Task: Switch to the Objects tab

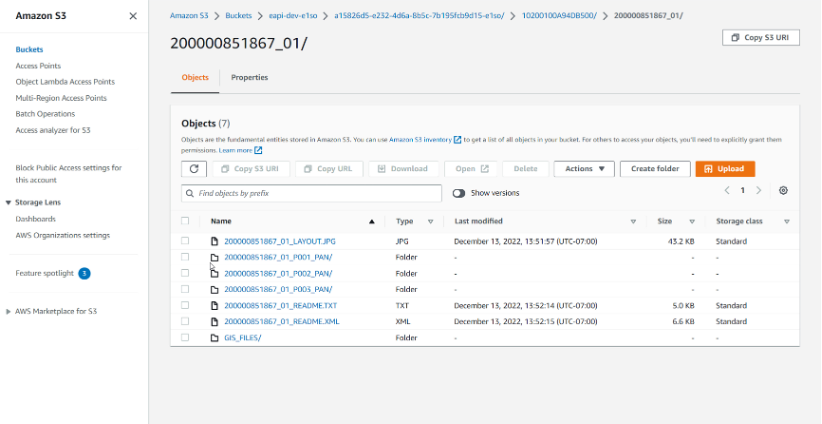Action: click(195, 78)
